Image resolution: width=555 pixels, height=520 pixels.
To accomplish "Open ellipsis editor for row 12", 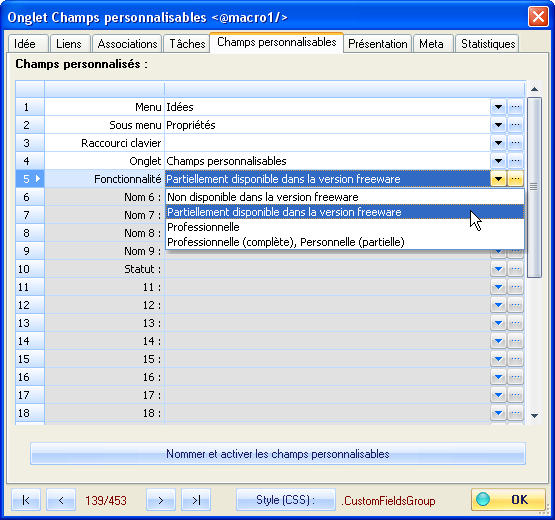I will pos(515,305).
